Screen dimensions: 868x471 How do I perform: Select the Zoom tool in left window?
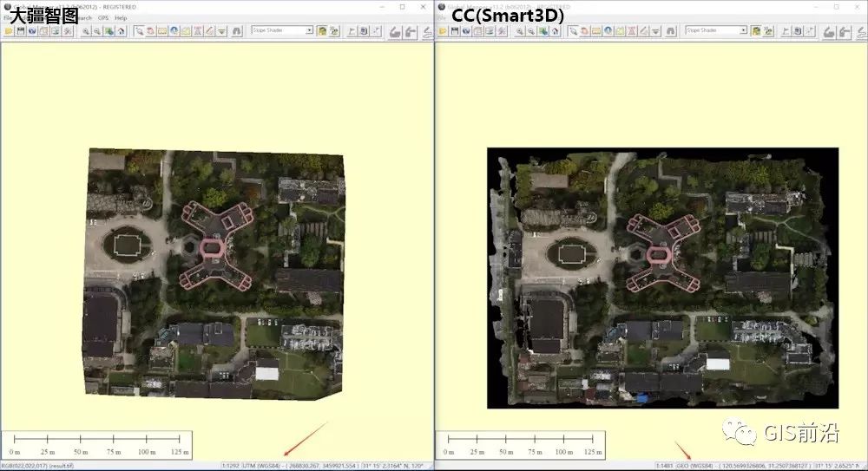point(139,31)
